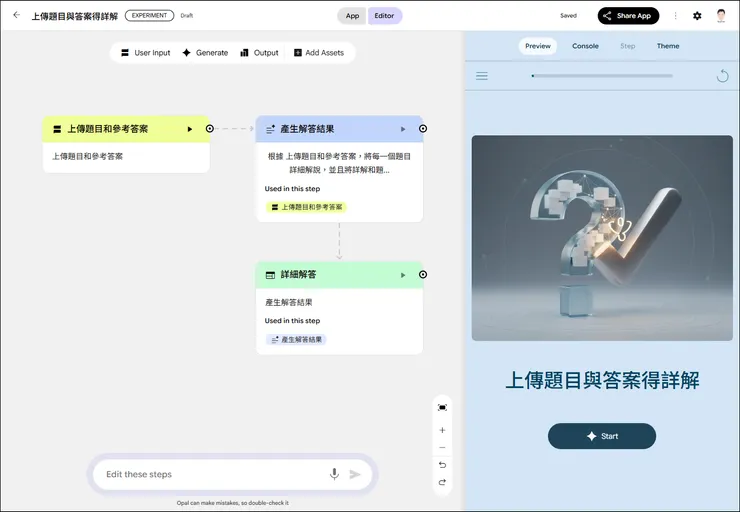
Task: Go back using the arrow icon
Action: [x=17, y=15]
